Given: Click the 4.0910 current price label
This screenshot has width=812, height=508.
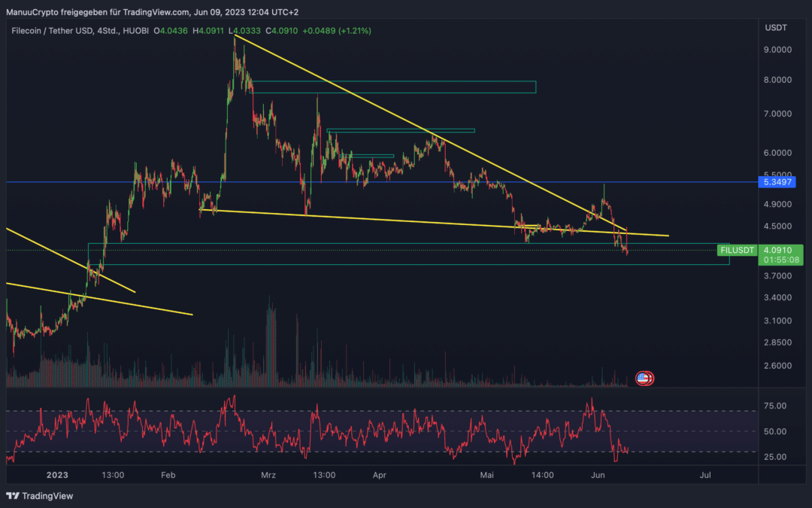Looking at the screenshot, I should [777, 250].
